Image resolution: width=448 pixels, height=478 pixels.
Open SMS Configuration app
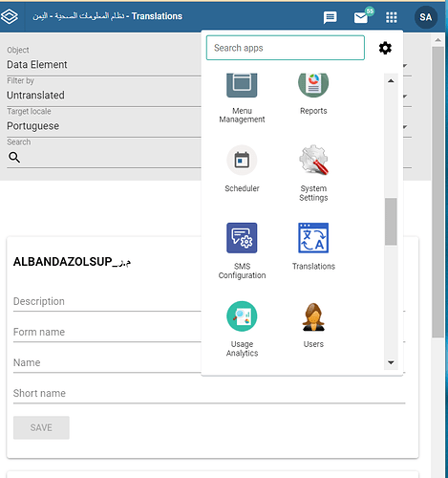pos(242,250)
